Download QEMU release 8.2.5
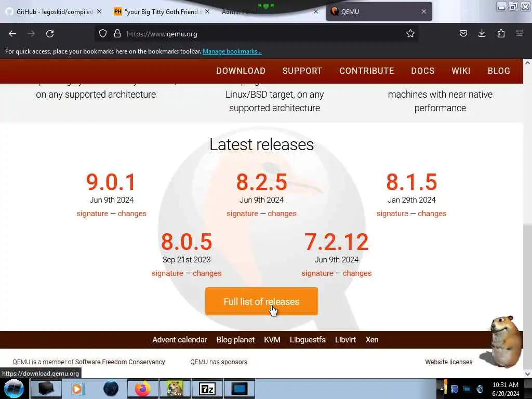 click(x=262, y=182)
